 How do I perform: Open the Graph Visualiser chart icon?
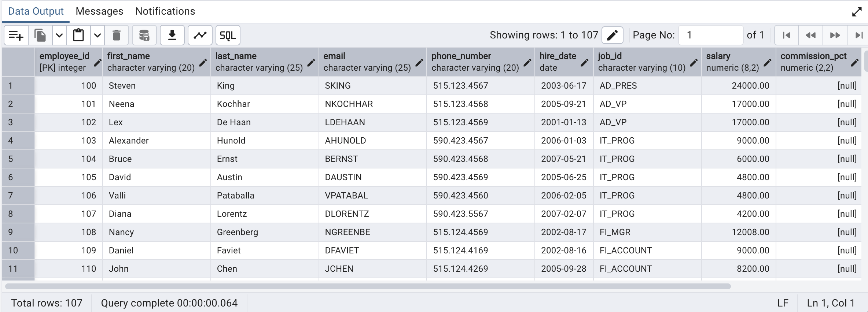click(x=200, y=35)
